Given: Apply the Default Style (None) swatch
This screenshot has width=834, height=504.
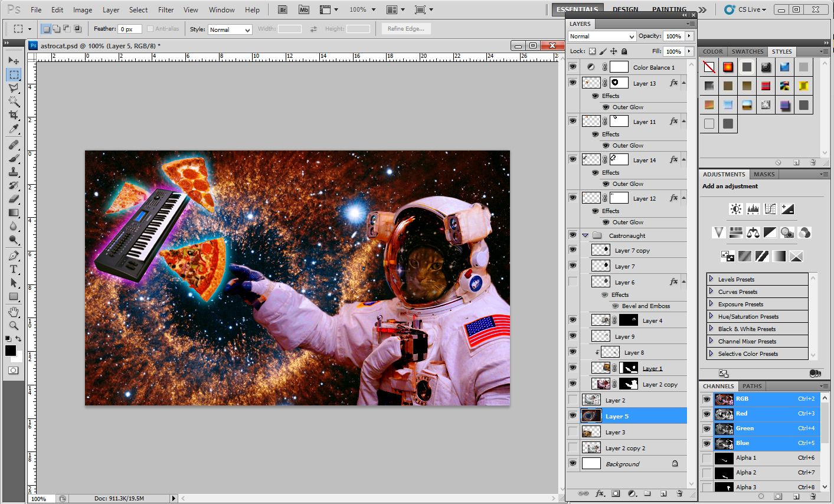Looking at the screenshot, I should (709, 67).
